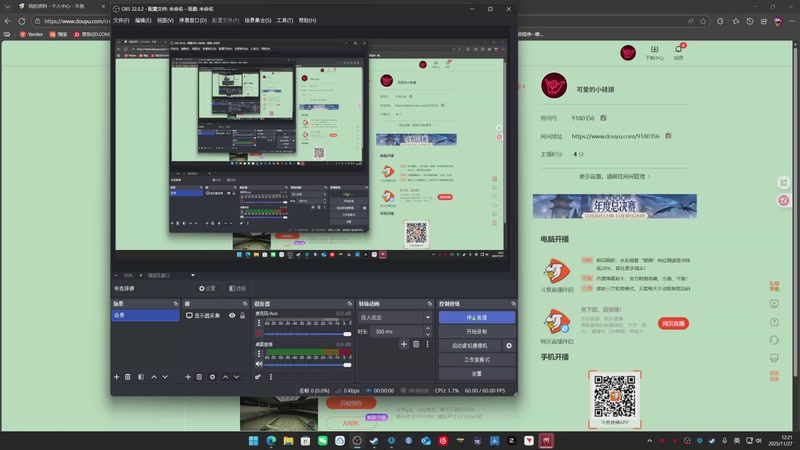Expand the preview scaling dropdown
Screen dimensions: 800x450
(x=192, y=276)
